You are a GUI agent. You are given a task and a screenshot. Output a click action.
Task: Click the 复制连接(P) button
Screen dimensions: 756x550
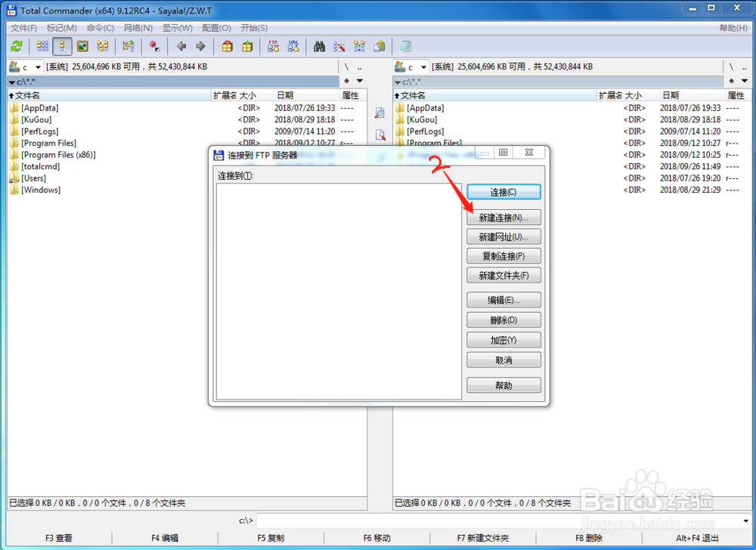click(503, 256)
